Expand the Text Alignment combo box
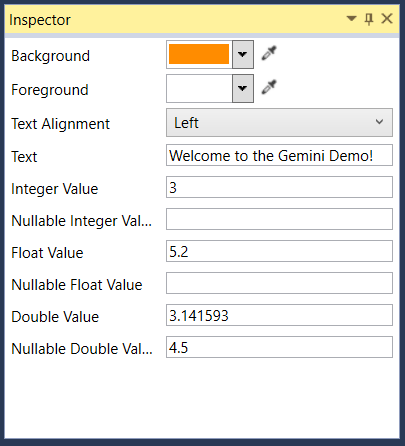 pyautogui.click(x=279, y=122)
